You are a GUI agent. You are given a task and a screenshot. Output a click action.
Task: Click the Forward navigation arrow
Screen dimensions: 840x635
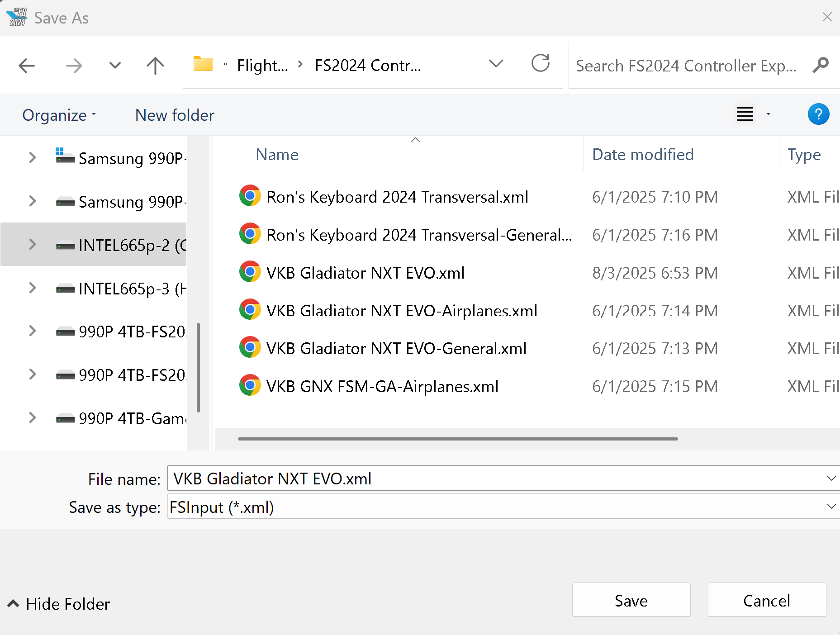click(x=74, y=66)
